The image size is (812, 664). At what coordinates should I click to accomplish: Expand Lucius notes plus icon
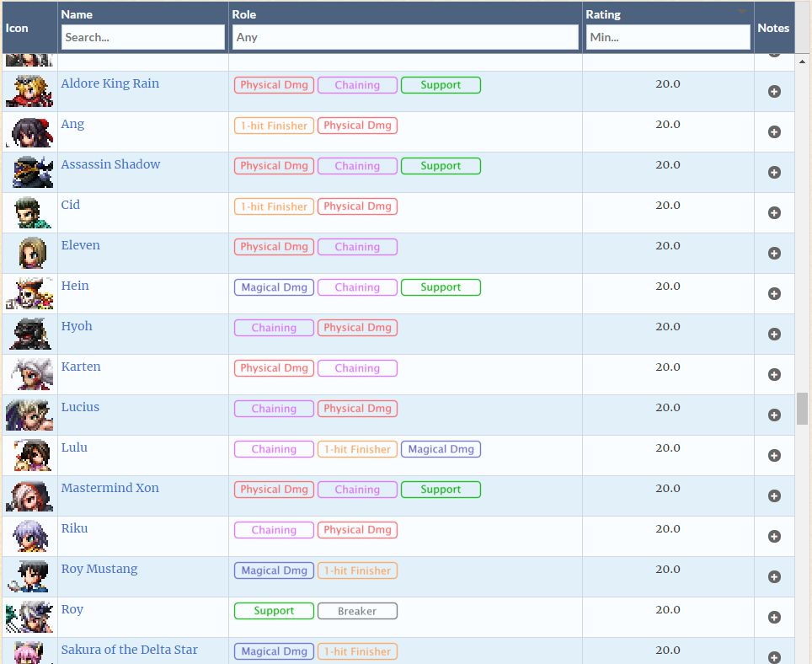tap(774, 415)
